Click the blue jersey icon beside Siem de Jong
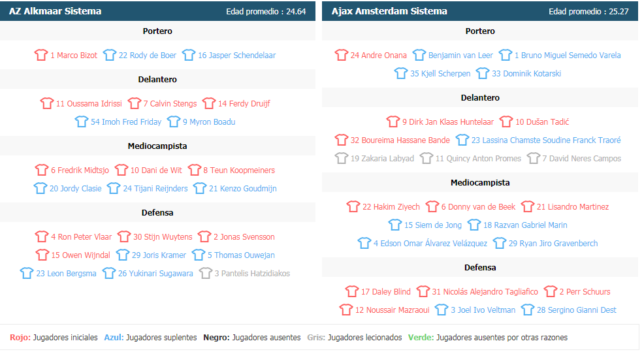Image resolution: width=644 pixels, height=354 pixels. pos(395,225)
